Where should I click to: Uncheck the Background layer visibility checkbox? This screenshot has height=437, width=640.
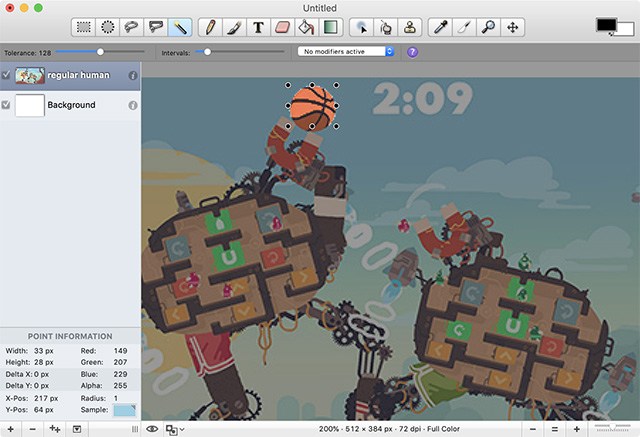pyautogui.click(x=7, y=105)
